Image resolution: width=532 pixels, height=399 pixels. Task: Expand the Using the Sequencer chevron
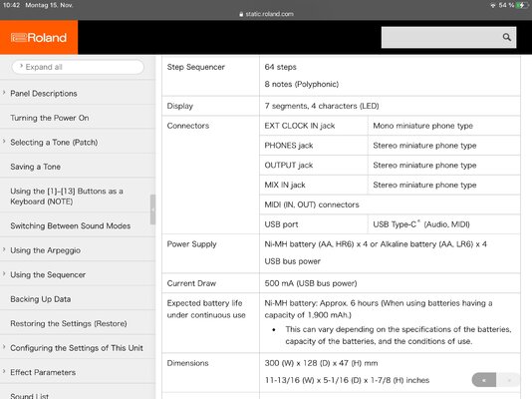(x=4, y=274)
